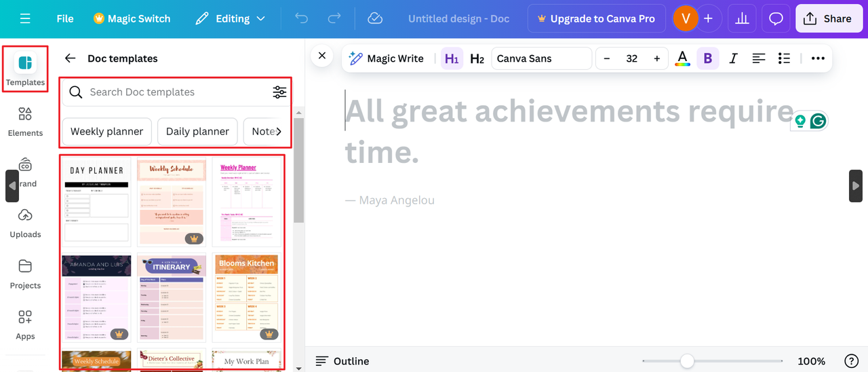Increase font size with plus

tap(656, 58)
